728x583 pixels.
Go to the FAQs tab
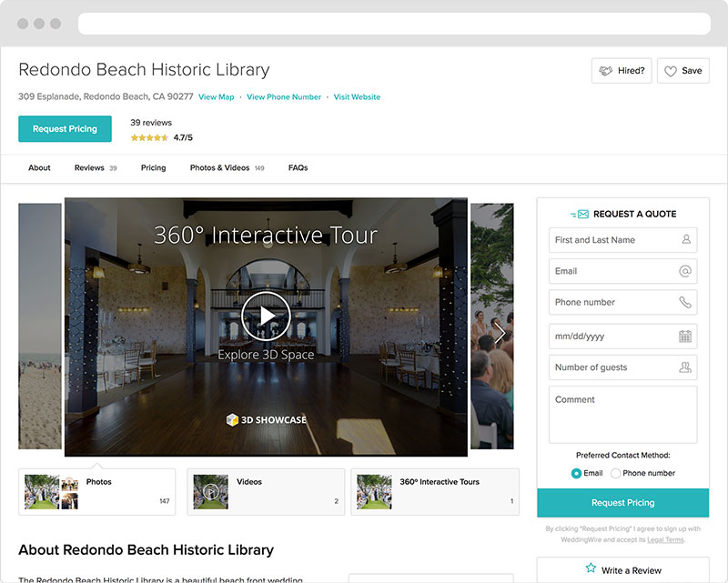(298, 167)
